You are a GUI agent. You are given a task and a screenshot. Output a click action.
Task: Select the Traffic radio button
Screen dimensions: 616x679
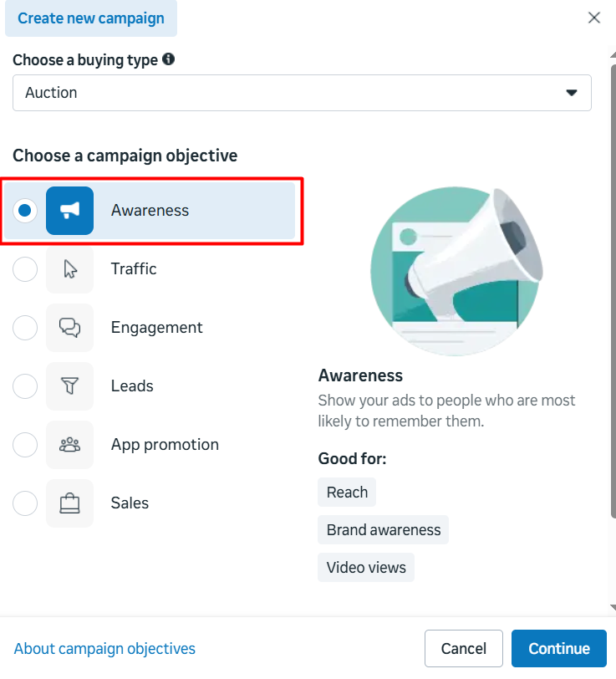click(x=25, y=269)
